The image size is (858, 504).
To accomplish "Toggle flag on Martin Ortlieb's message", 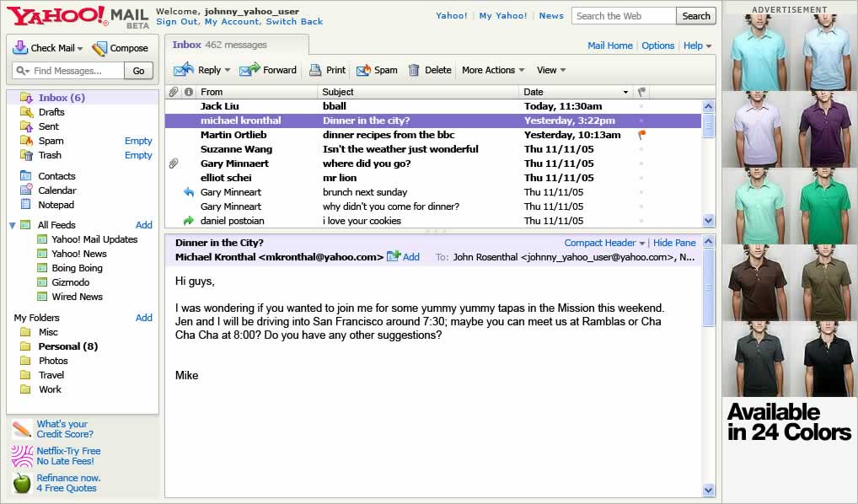I will [x=641, y=135].
